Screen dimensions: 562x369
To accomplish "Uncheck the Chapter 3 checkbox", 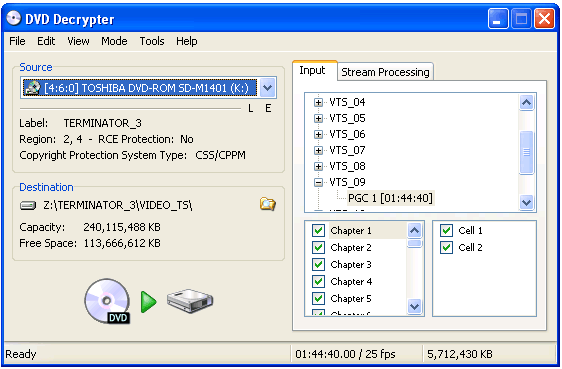I will [x=318, y=264].
